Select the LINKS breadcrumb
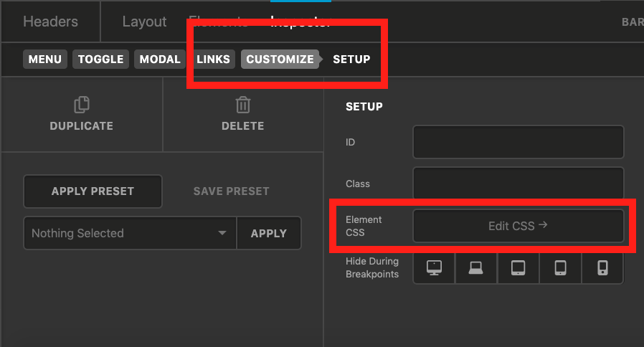The height and width of the screenshot is (347, 644). (x=213, y=59)
